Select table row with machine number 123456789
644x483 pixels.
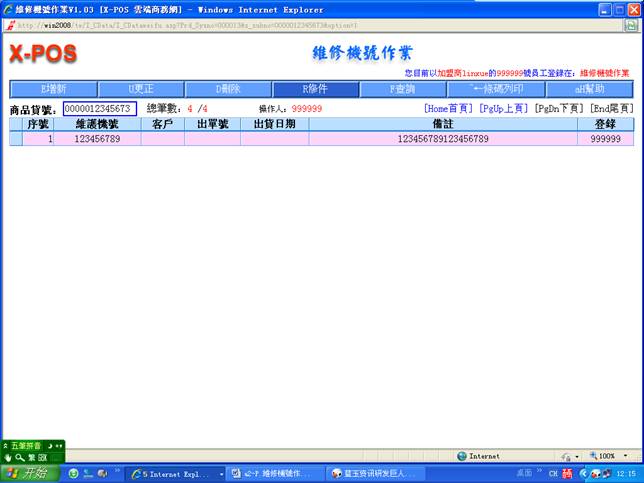click(x=98, y=140)
